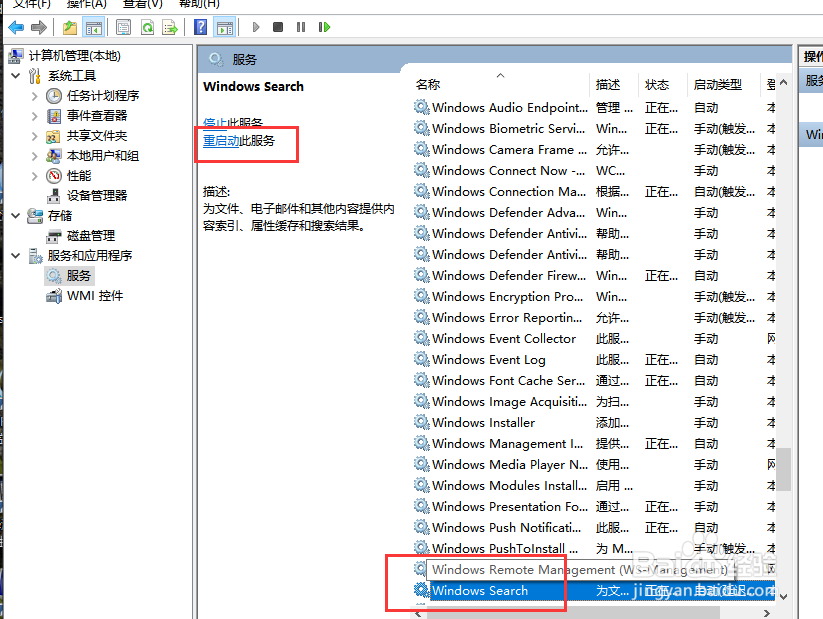Select Storage (存储) in the tree
This screenshot has width=823, height=619.
[60, 215]
